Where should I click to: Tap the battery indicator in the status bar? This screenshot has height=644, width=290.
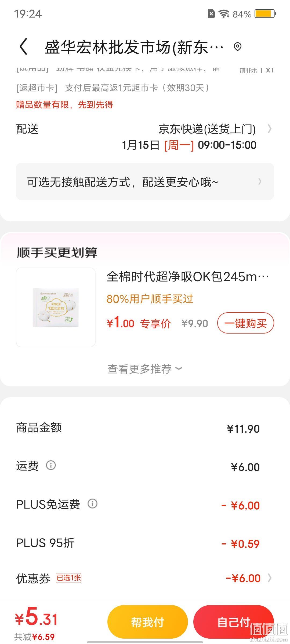265,14
